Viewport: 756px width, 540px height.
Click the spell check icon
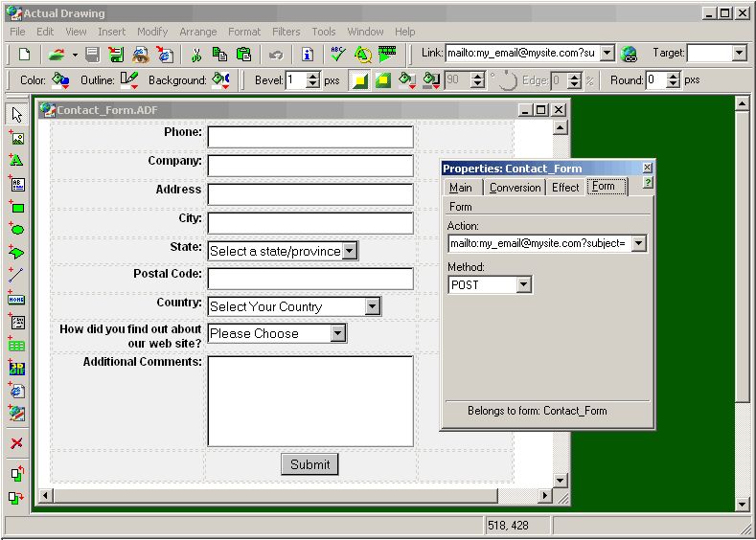[x=338, y=54]
